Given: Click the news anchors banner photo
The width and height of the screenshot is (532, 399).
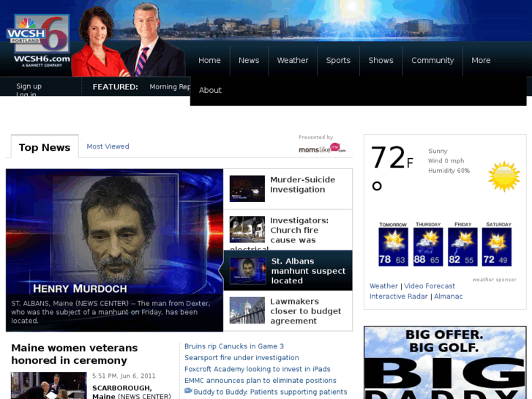Looking at the screenshot, I should [x=129, y=40].
